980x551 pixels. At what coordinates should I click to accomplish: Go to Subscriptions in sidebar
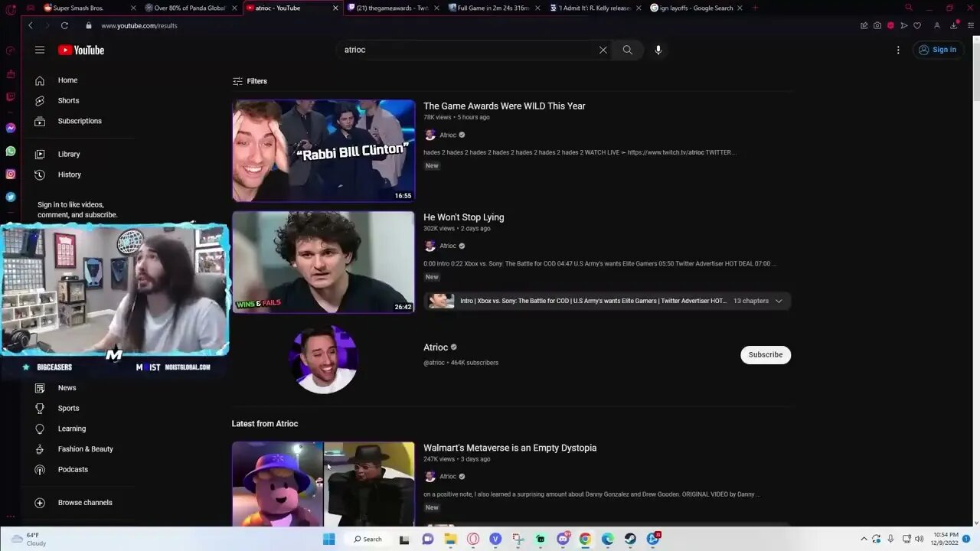(80, 121)
